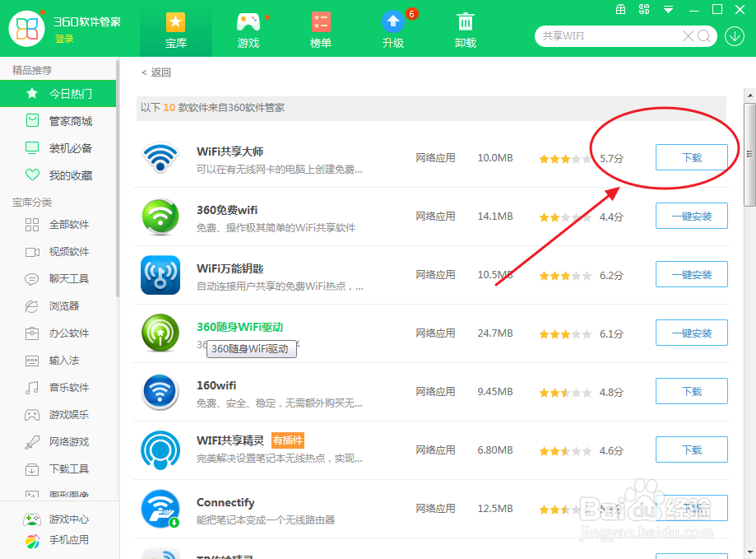Click 下载 button for WIFI共享精灵

691,450
